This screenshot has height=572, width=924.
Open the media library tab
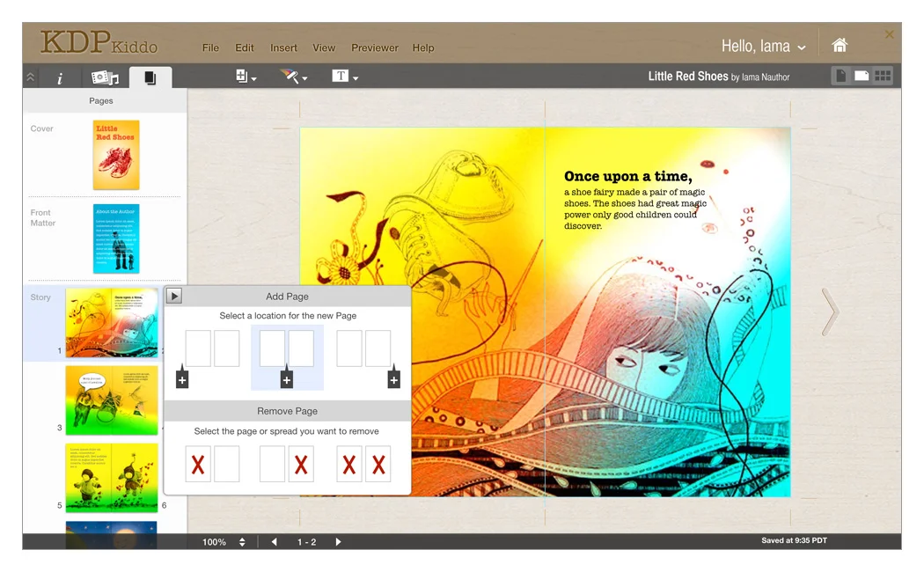[x=105, y=78]
